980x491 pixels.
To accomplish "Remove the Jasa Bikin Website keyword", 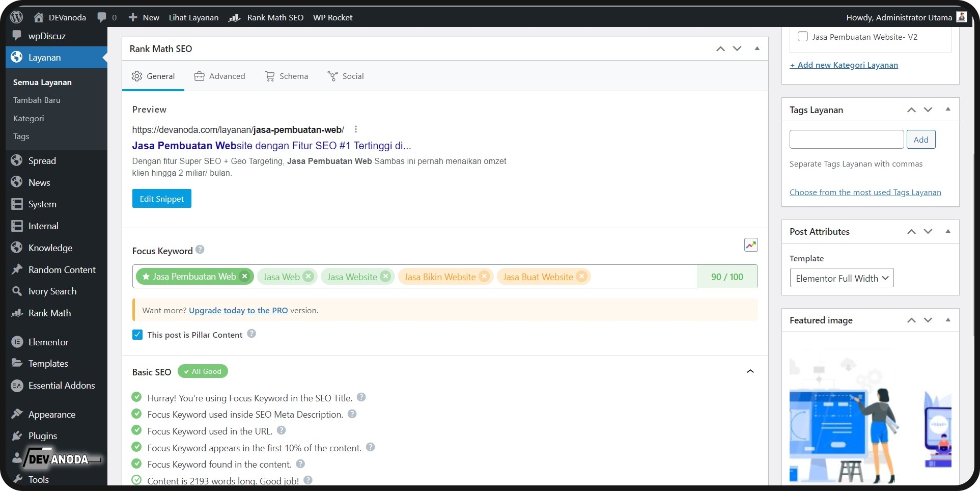I will [484, 276].
